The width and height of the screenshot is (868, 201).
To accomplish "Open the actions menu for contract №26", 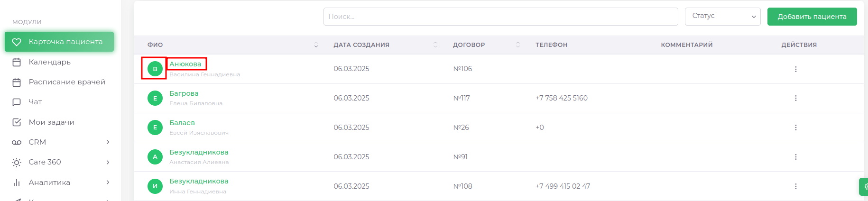I will point(795,128).
